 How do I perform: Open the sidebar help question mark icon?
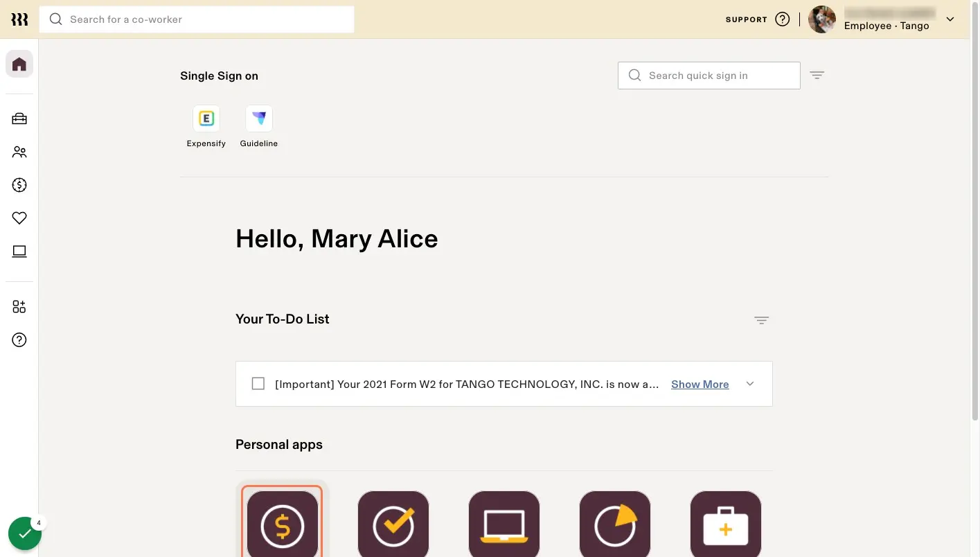pos(19,340)
